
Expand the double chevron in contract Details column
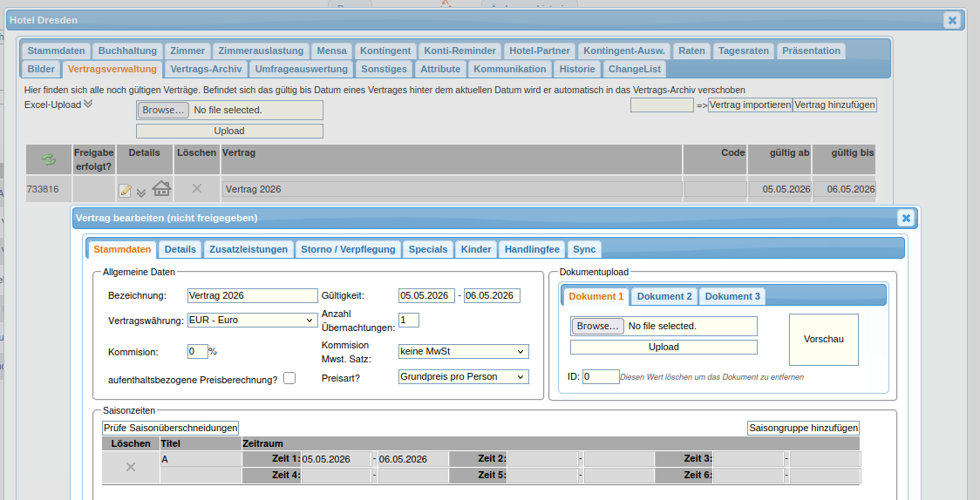point(141,192)
